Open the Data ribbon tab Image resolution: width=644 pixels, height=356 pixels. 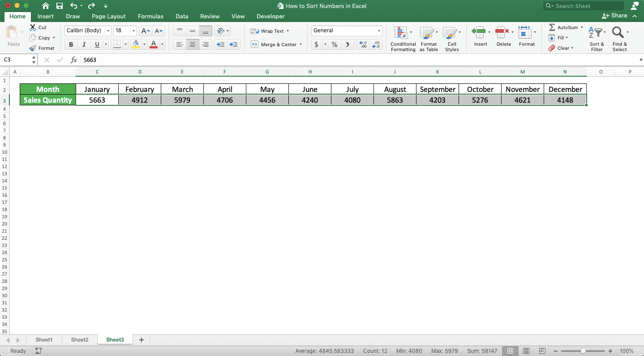point(182,16)
